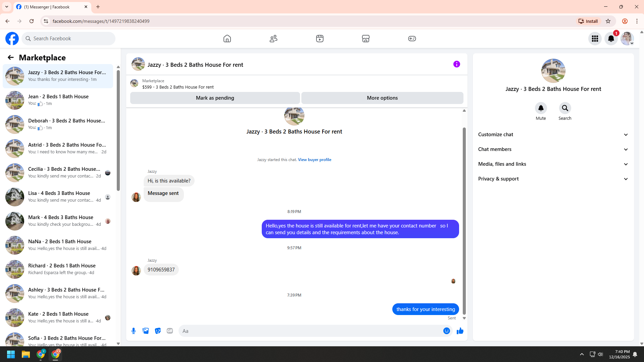Click the browser address bar URL
The height and width of the screenshot is (362, 644).
coord(101,21)
